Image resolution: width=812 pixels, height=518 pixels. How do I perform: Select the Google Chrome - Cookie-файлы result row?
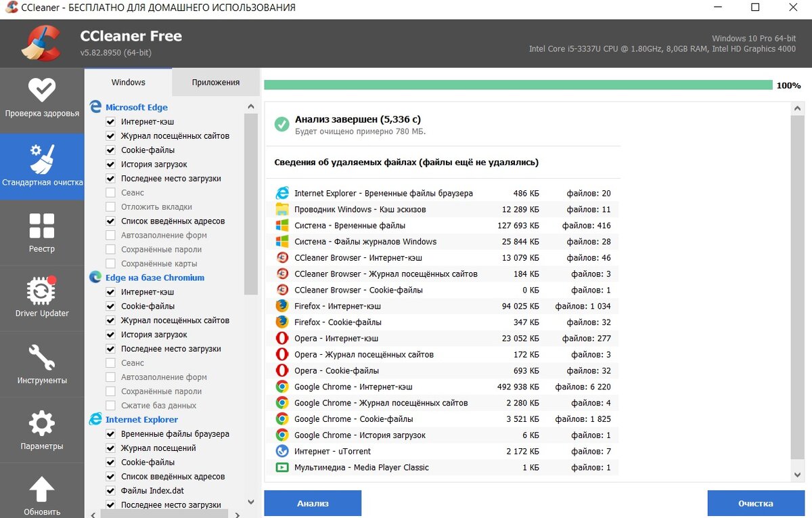tap(443, 419)
